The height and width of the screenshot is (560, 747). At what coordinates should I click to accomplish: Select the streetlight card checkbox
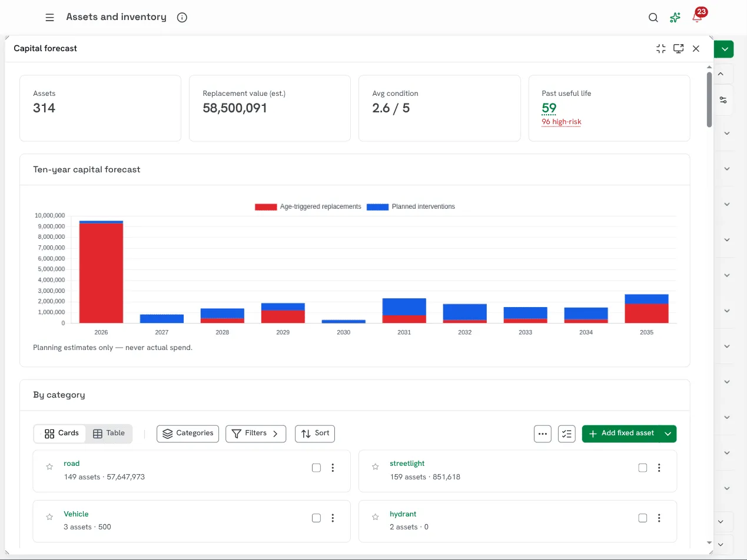pos(642,468)
